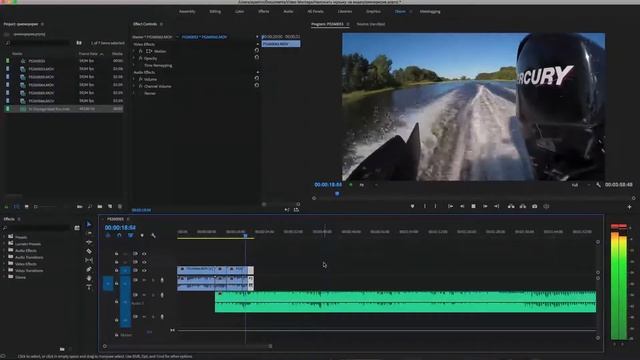Select the Ripple Edit tool
Image resolution: width=640 pixels, height=360 pixels.
point(89,242)
